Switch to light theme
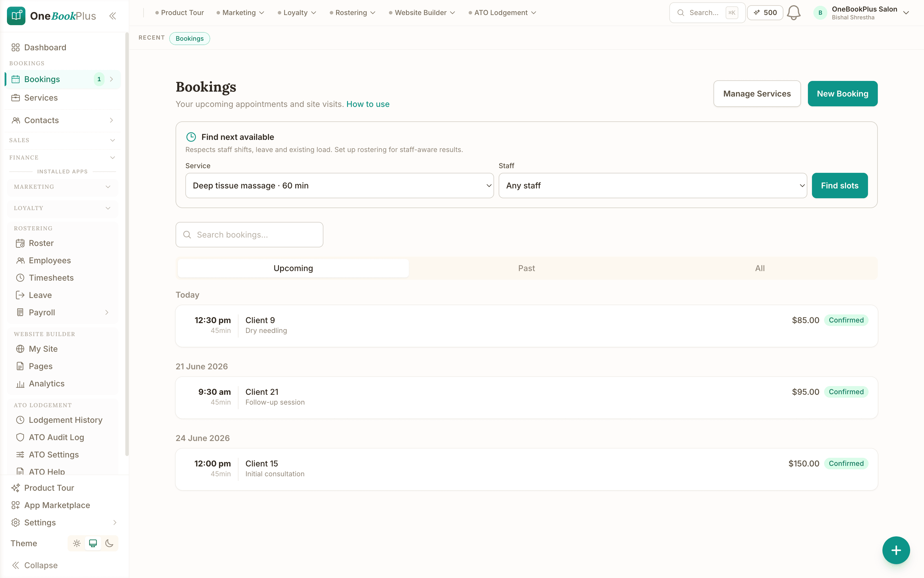This screenshot has width=924, height=578. (x=77, y=543)
